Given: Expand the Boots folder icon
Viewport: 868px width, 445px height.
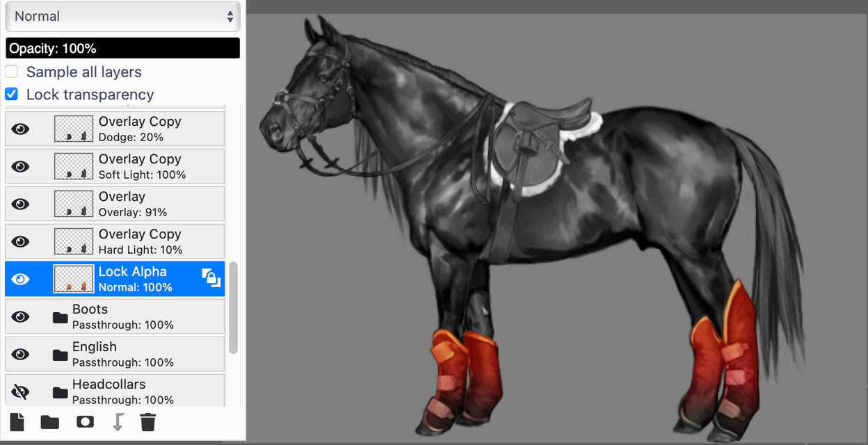Looking at the screenshot, I should 61,317.
